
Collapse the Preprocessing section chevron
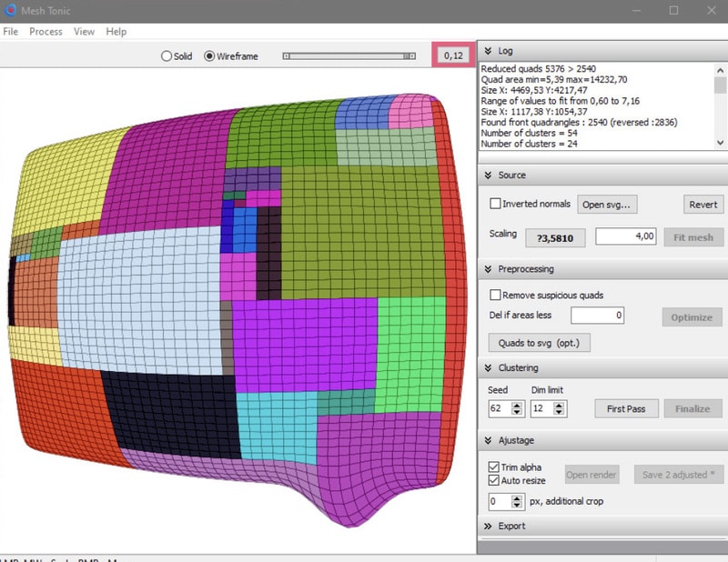[x=487, y=269]
